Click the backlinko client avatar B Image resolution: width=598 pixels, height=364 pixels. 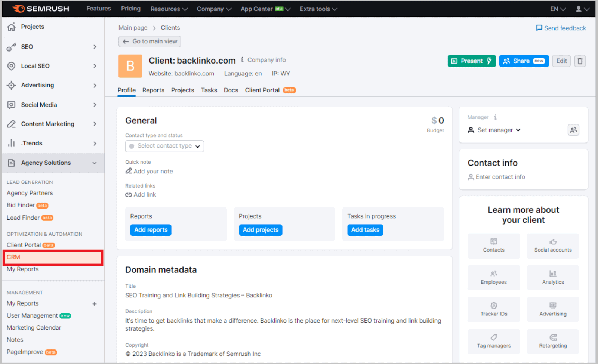[x=130, y=66]
